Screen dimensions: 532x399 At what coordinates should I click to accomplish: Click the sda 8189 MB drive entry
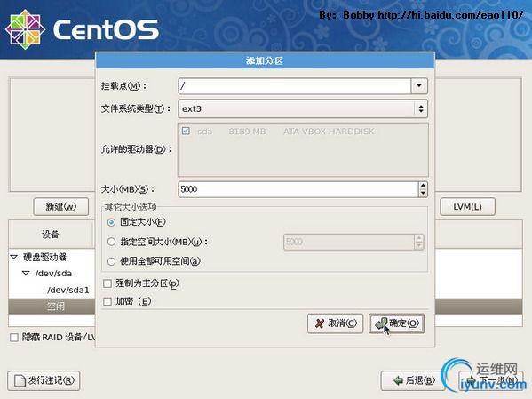(286, 132)
